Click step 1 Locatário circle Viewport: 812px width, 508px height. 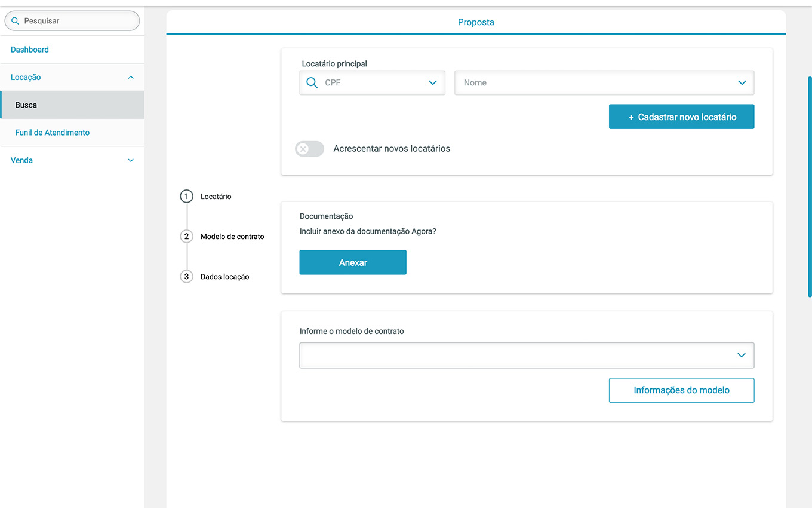coord(186,197)
